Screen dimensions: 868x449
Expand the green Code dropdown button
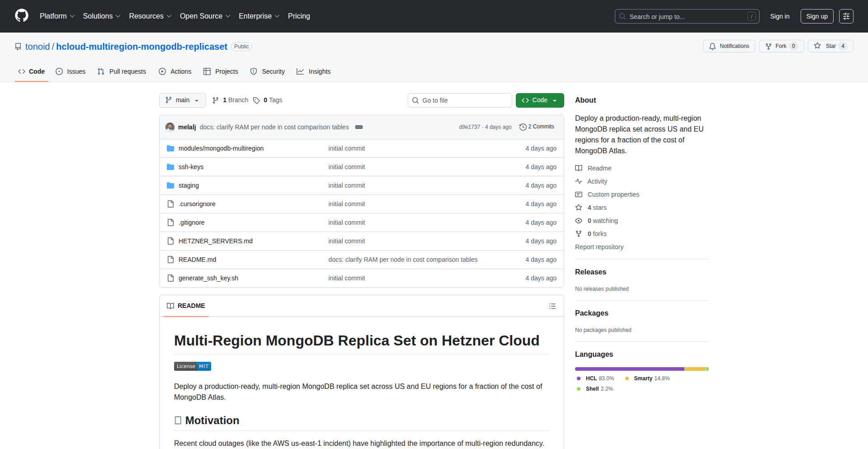539,100
